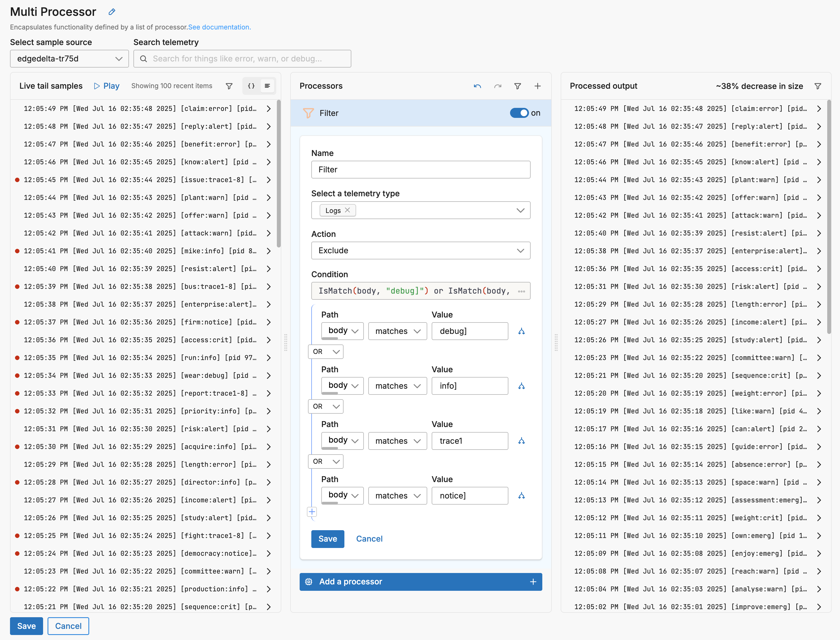Expand the live tail [democracy:notice] log row
Screen dimensions: 840x640
269,554
